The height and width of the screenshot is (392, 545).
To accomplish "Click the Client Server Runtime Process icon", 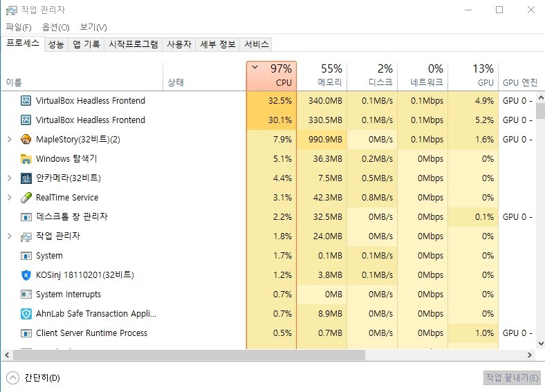I will pyautogui.click(x=26, y=333).
